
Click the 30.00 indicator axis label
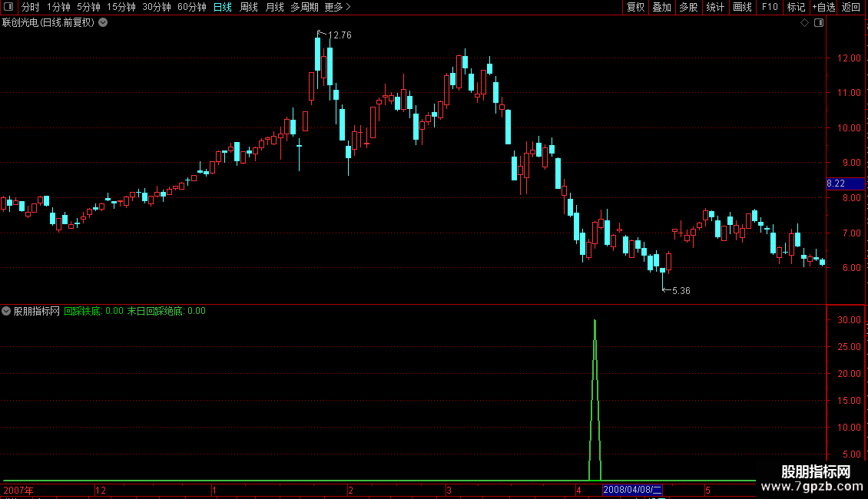click(x=849, y=320)
